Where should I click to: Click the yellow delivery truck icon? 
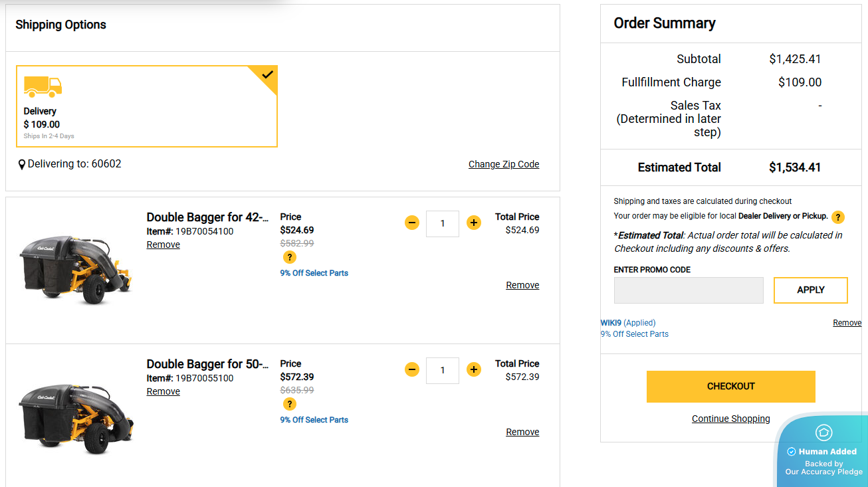(x=43, y=86)
